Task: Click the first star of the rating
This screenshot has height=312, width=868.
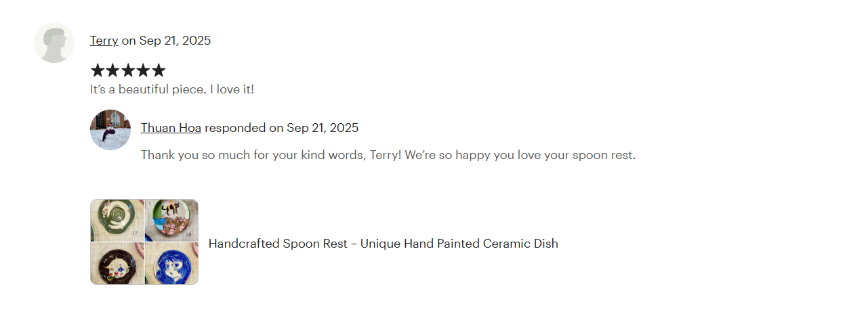Action: click(98, 70)
